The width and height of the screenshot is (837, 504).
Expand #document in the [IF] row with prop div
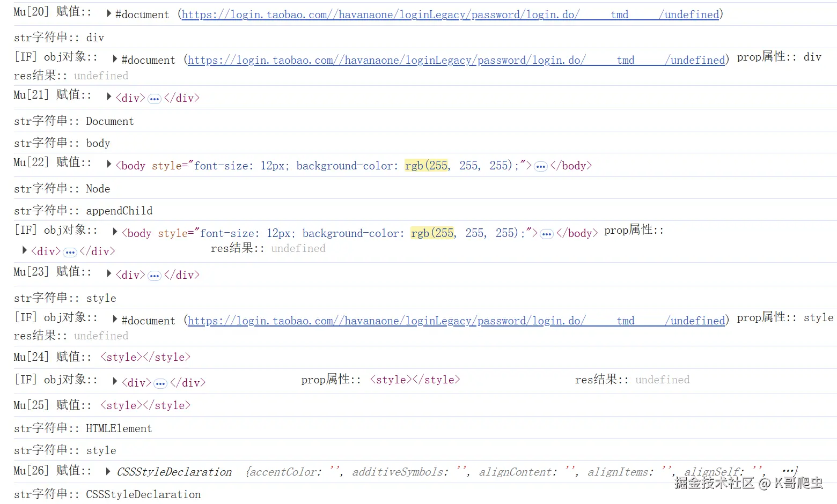point(115,59)
